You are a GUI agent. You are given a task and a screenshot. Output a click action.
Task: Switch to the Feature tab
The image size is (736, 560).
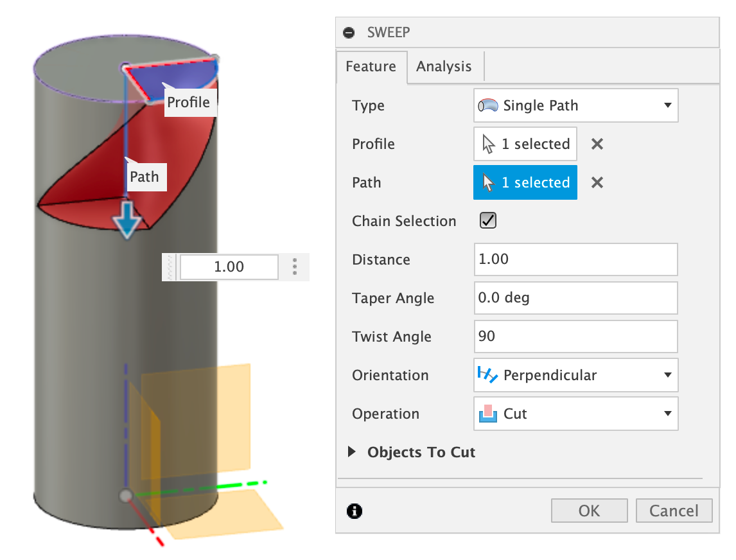[x=371, y=67]
